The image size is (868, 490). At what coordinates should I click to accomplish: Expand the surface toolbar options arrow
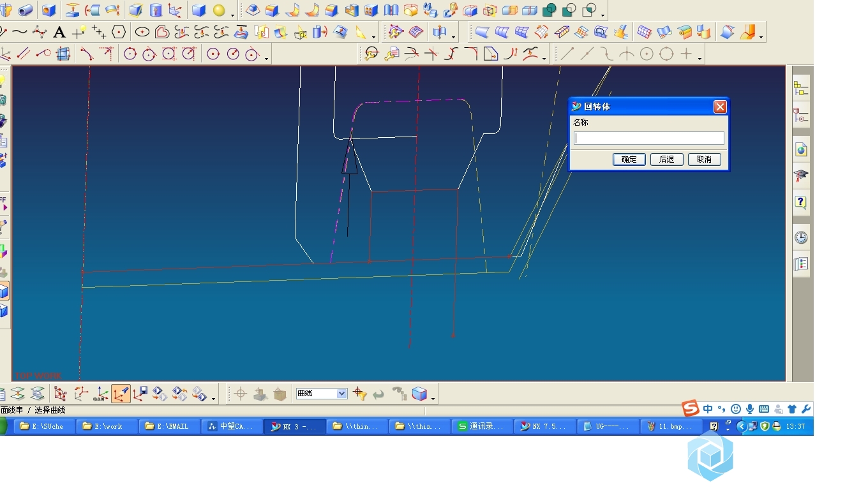[x=761, y=36]
